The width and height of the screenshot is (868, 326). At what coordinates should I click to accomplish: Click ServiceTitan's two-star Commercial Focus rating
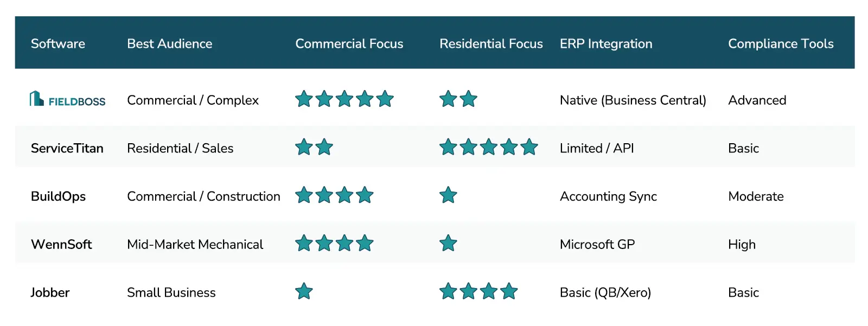pyautogui.click(x=314, y=147)
